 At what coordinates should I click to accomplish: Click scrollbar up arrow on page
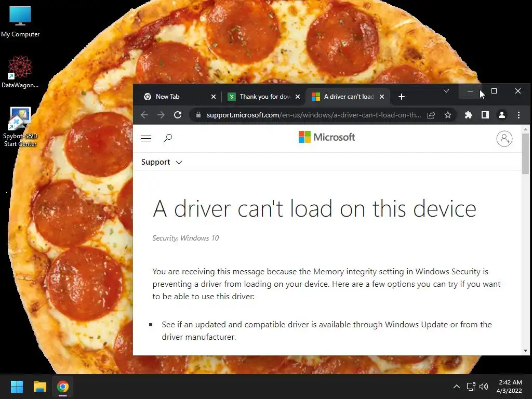click(526, 129)
